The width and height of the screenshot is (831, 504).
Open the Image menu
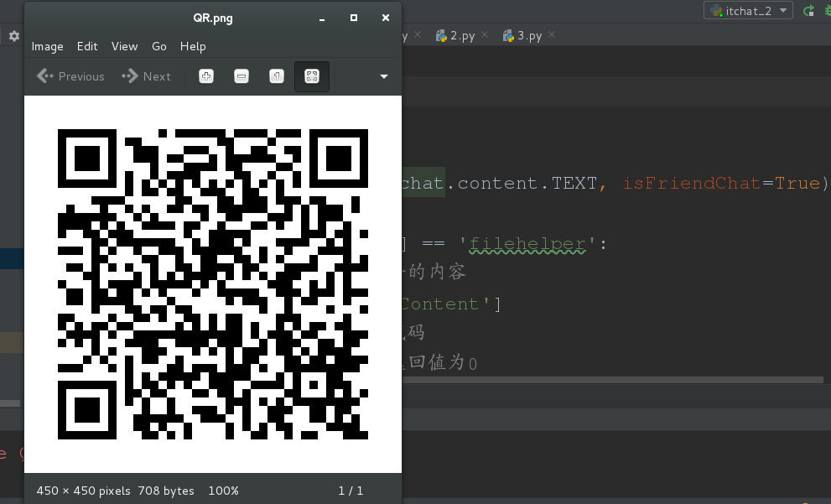click(47, 46)
